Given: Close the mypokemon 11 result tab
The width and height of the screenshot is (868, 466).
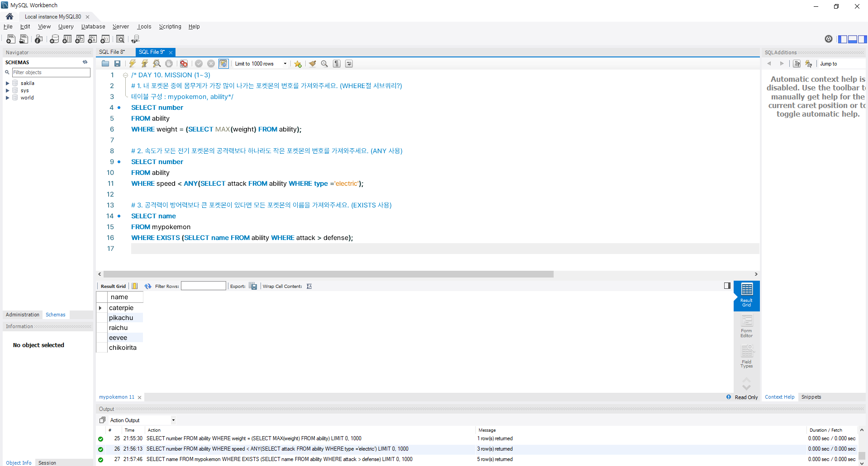Looking at the screenshot, I should [139, 397].
